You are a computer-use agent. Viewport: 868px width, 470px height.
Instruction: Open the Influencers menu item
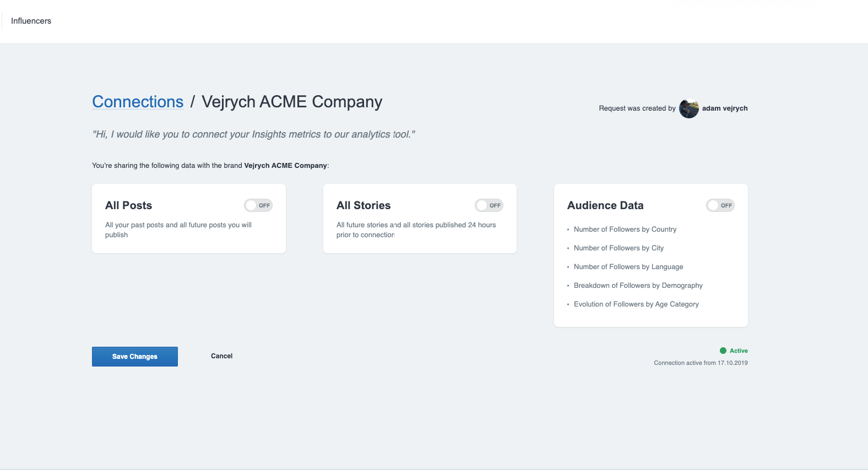[x=31, y=21]
